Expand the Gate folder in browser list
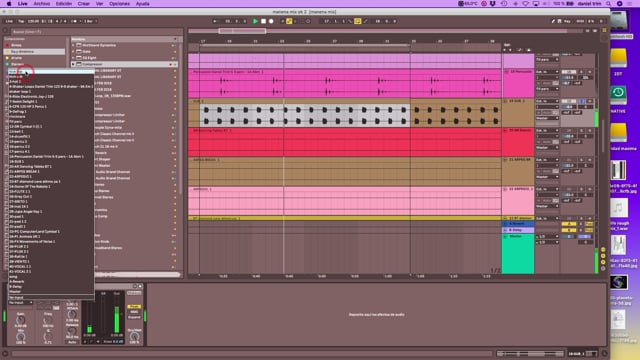 click(73, 51)
